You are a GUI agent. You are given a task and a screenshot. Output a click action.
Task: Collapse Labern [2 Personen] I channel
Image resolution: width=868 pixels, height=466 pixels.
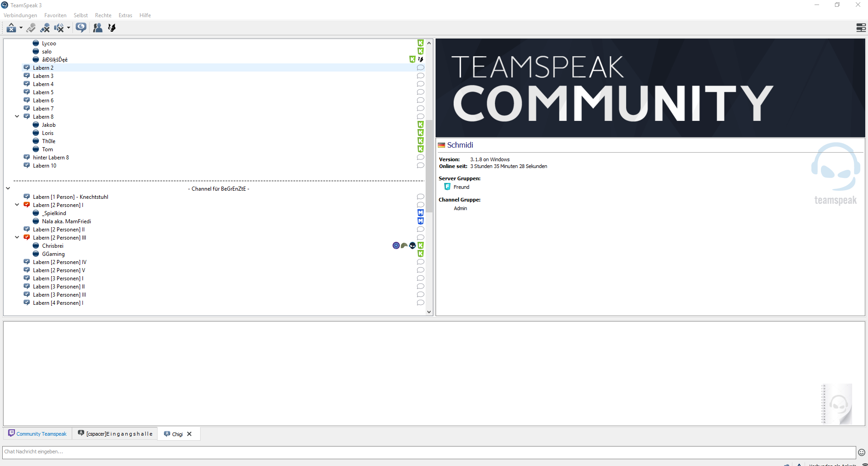pos(17,205)
